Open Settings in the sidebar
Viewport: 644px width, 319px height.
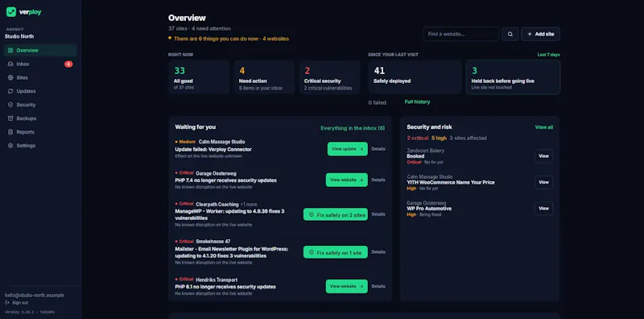coord(40,146)
